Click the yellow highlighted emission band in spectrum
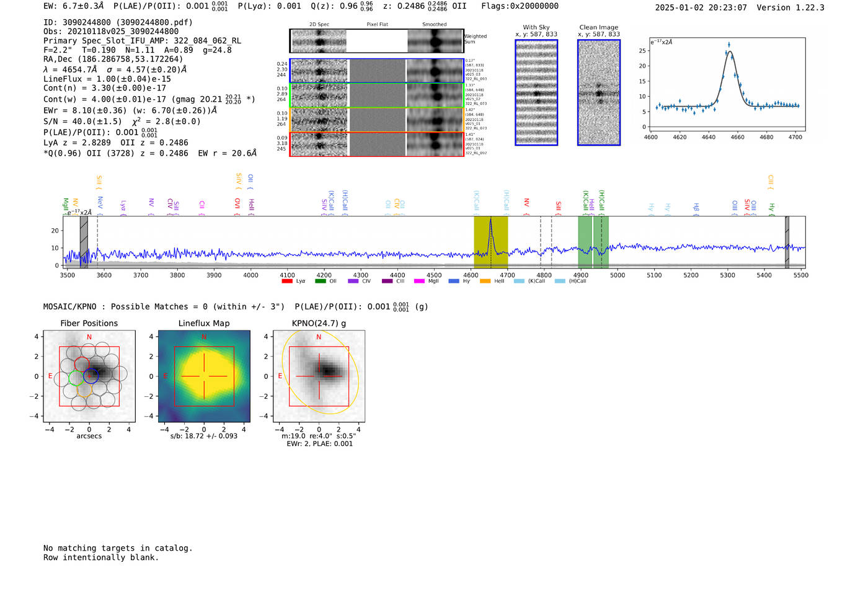The height and width of the screenshot is (591, 868). click(x=490, y=242)
